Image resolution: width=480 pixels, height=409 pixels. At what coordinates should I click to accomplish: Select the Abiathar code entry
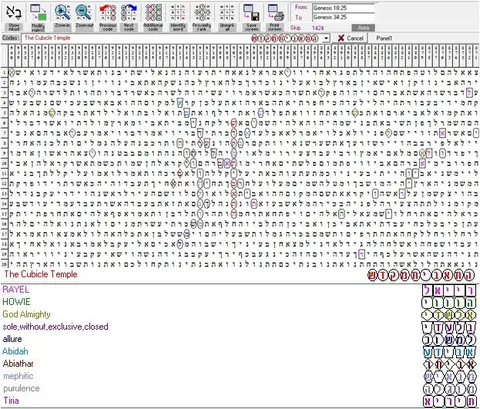click(18, 363)
